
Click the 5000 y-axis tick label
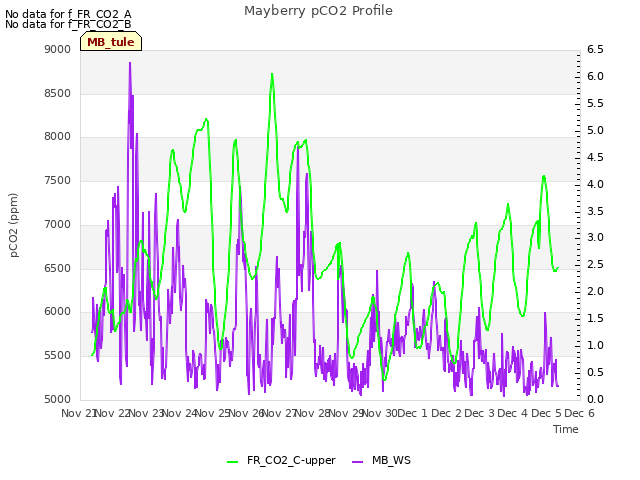58,399
